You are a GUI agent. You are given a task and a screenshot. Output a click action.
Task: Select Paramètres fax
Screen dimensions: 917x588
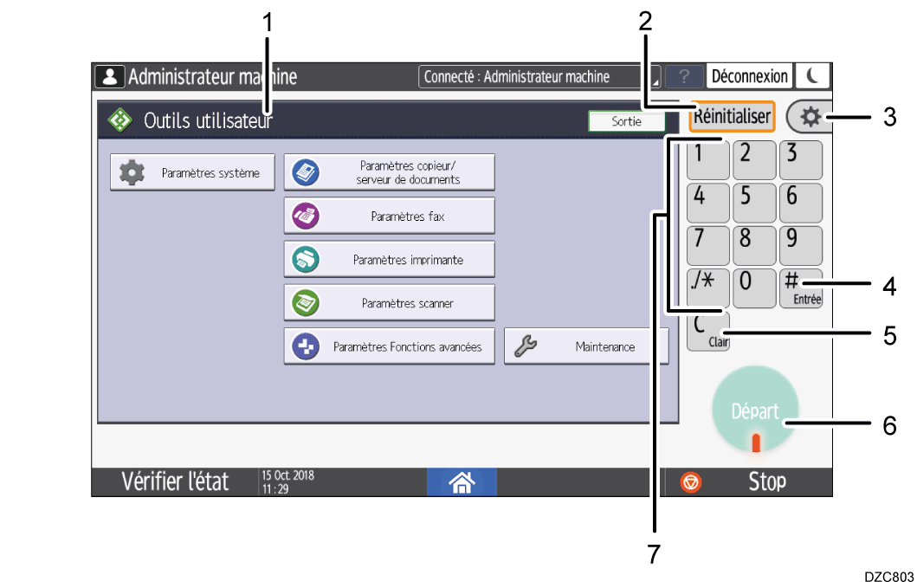click(x=389, y=216)
